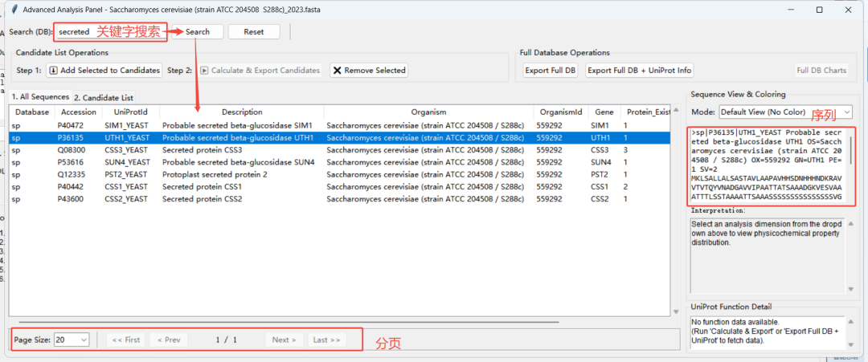Switch to All Sequences tab
The width and height of the screenshot is (868, 362).
pyautogui.click(x=40, y=96)
